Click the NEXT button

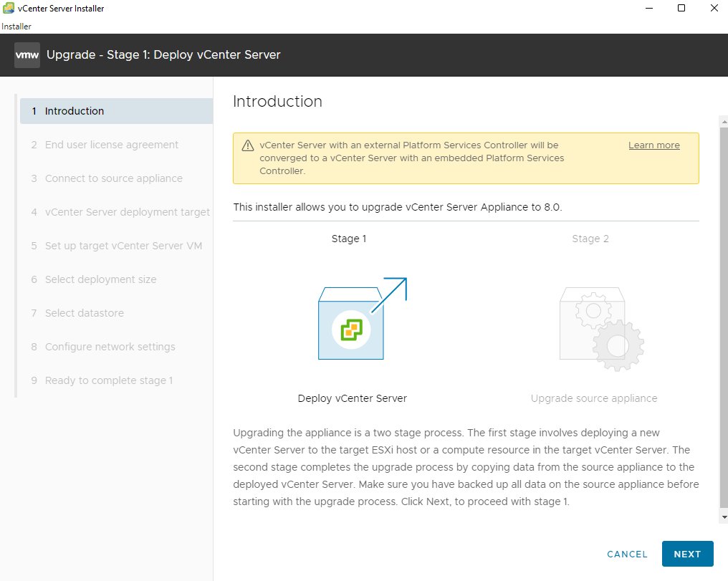(687, 554)
